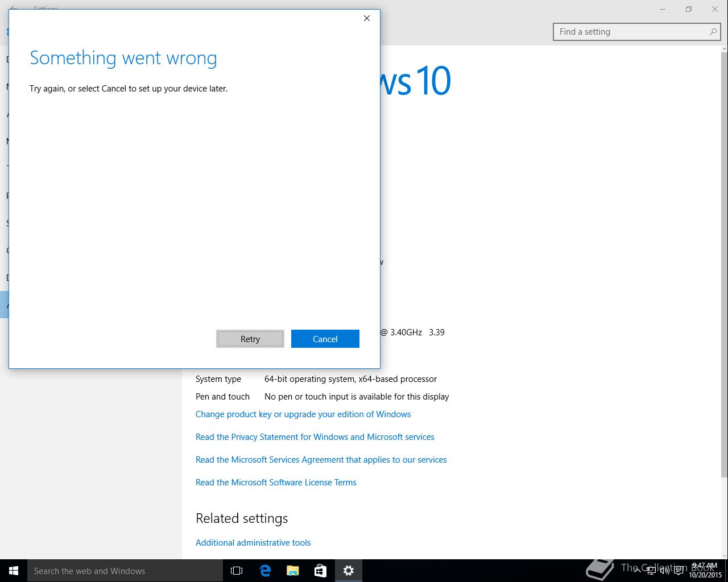Viewport: 728px width, 582px height.
Task: Select "No pen or touch input is available" text
Action: (357, 397)
